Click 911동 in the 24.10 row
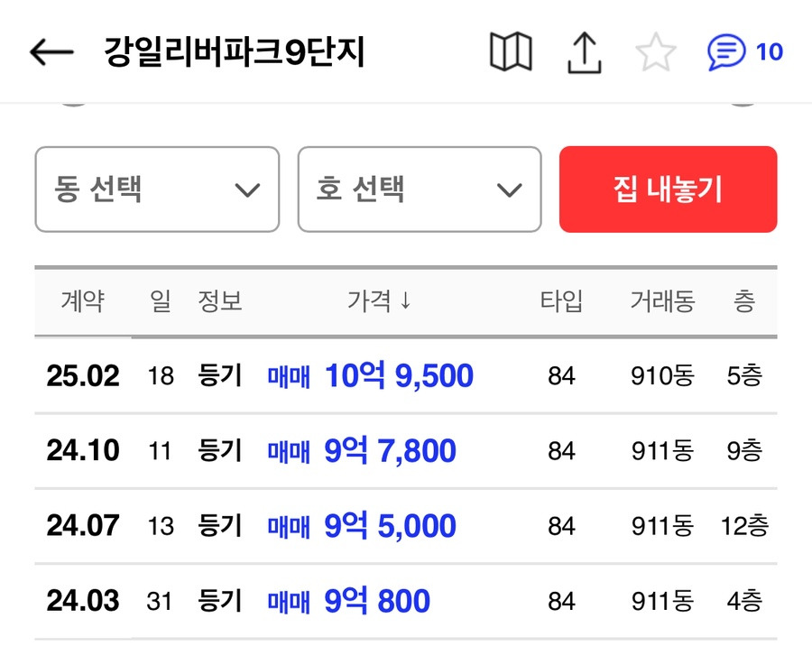812x646 pixels. pyautogui.click(x=662, y=451)
